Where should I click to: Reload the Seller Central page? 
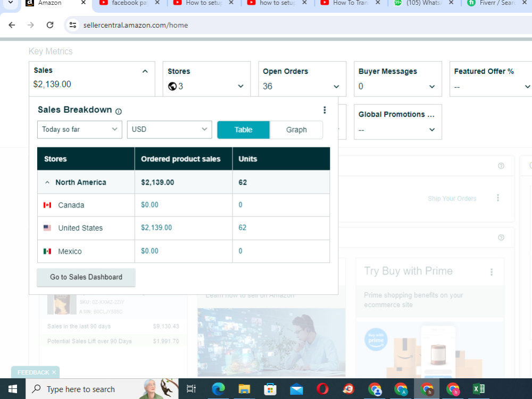coord(50,25)
